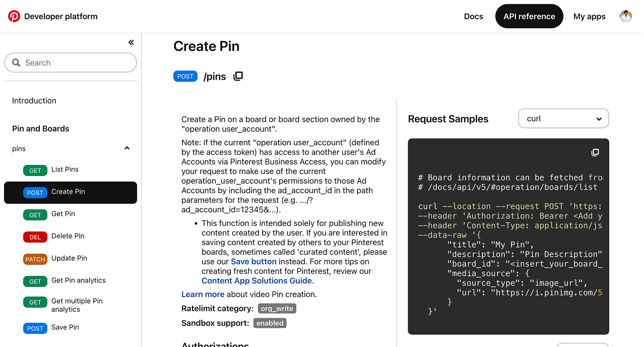The height and width of the screenshot is (347, 644).
Task: Click the org_write ratelimit tag
Action: (x=277, y=309)
